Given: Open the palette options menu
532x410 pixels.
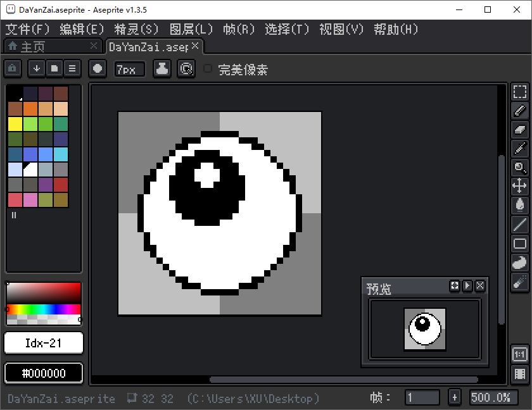Looking at the screenshot, I should [x=72, y=68].
